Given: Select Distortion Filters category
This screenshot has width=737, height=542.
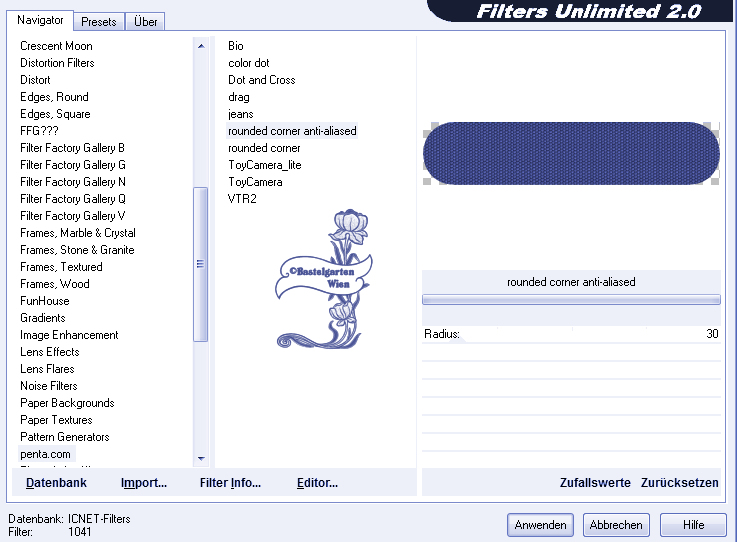Looking at the screenshot, I should pos(57,63).
